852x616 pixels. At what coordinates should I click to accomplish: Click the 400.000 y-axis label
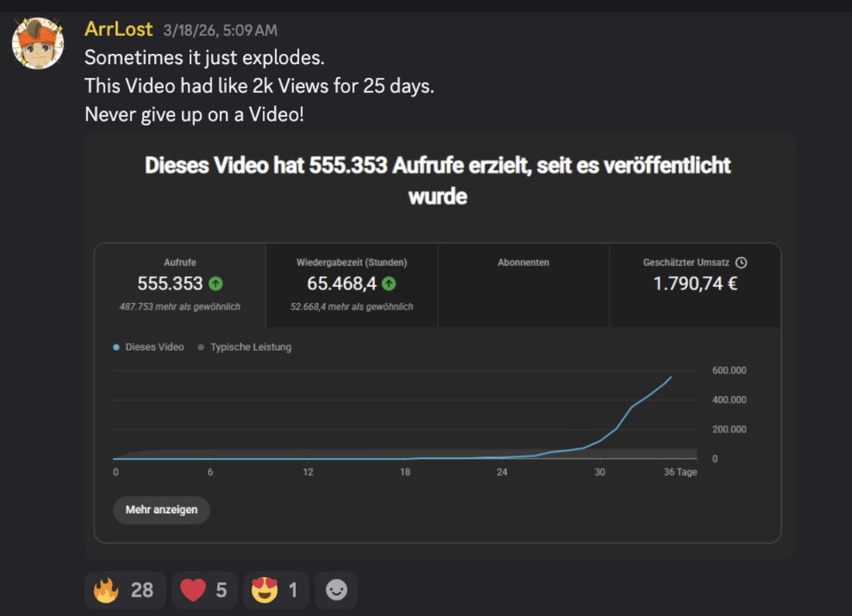point(728,400)
